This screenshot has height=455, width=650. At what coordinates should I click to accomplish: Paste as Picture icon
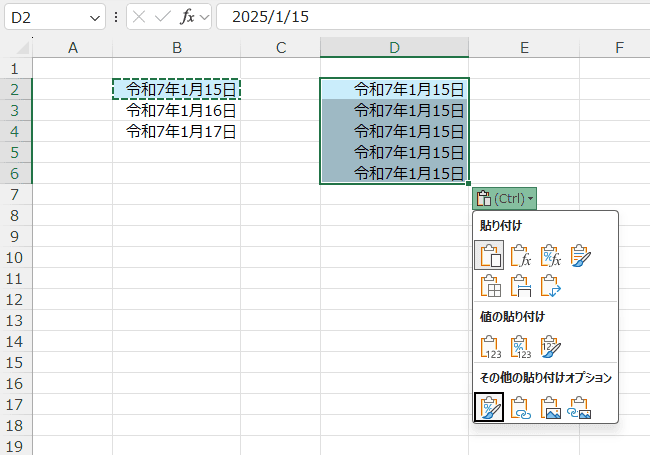[x=550, y=407]
